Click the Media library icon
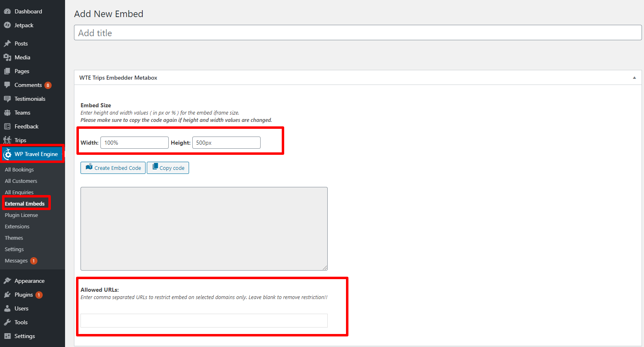The height and width of the screenshot is (347, 644). tap(7, 57)
